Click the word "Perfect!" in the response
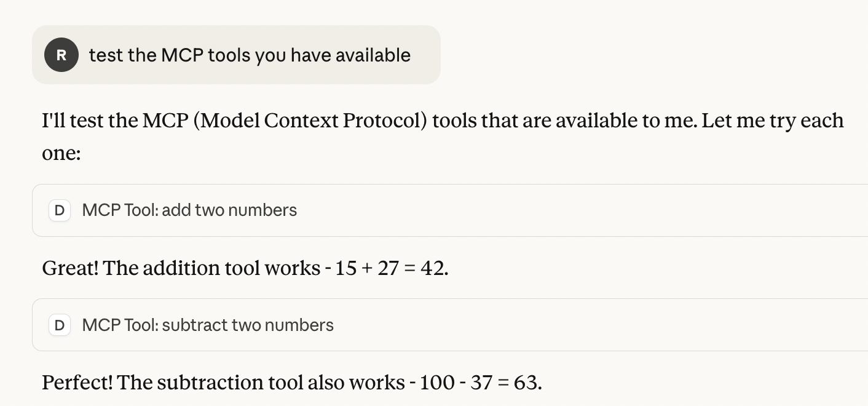 click(77, 383)
